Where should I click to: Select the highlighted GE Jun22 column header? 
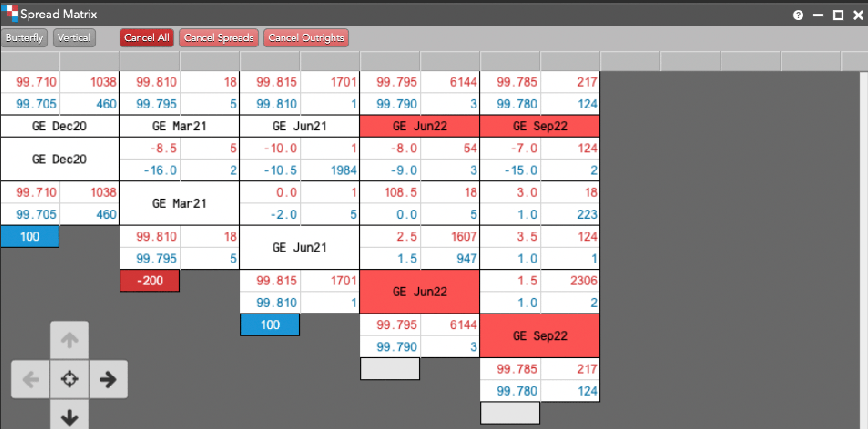[x=419, y=126]
